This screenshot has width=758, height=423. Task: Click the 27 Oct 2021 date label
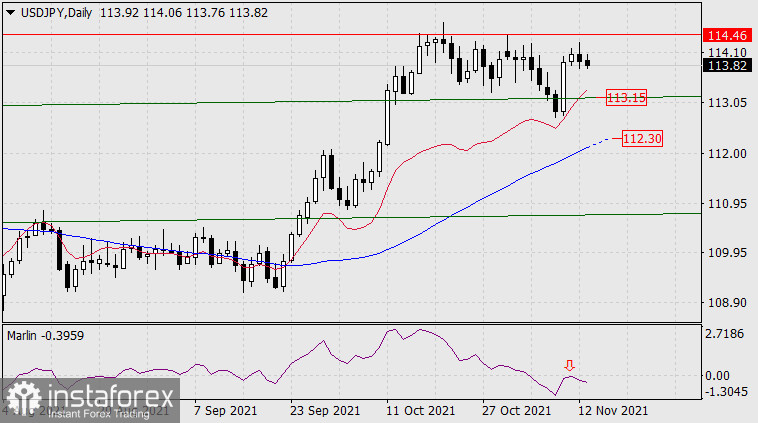[515, 411]
